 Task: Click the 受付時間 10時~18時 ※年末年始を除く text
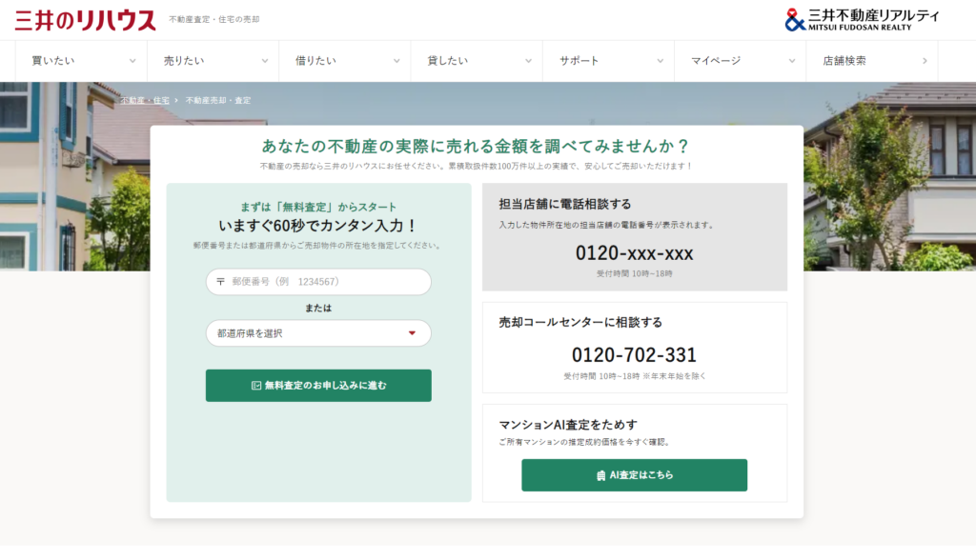[634, 376]
